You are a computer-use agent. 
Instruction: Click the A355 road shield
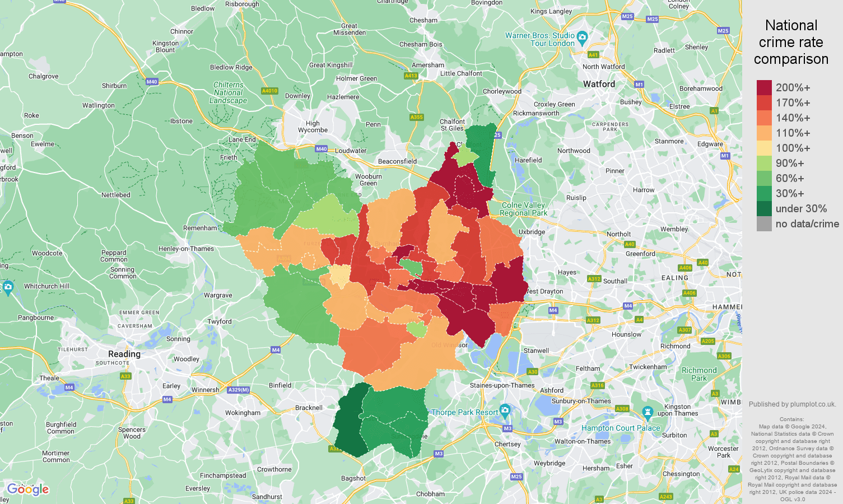coord(417,117)
